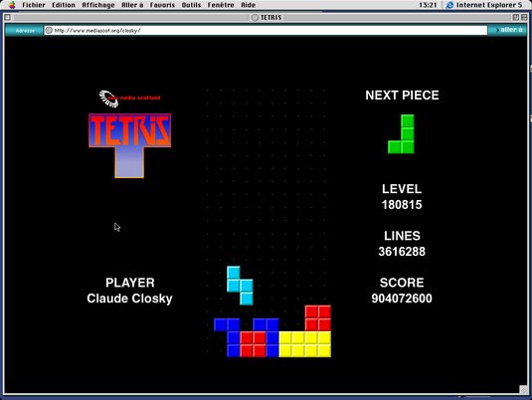The width and height of the screenshot is (532, 400).
Task: Open the Internet Explorer 5 application menu
Action: click(x=484, y=5)
